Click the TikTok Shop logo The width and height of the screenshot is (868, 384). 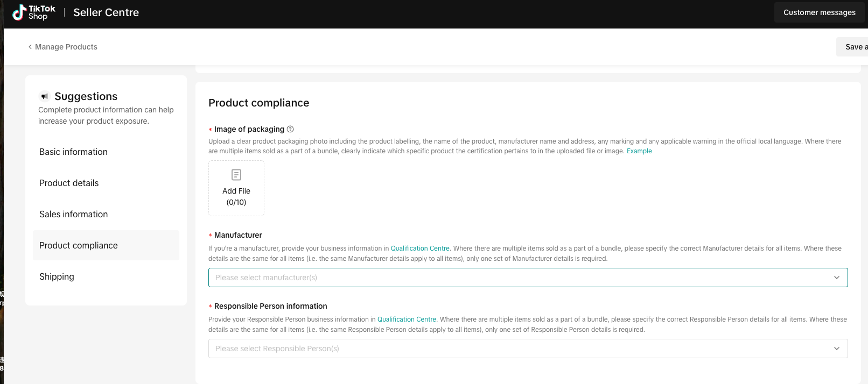point(34,12)
